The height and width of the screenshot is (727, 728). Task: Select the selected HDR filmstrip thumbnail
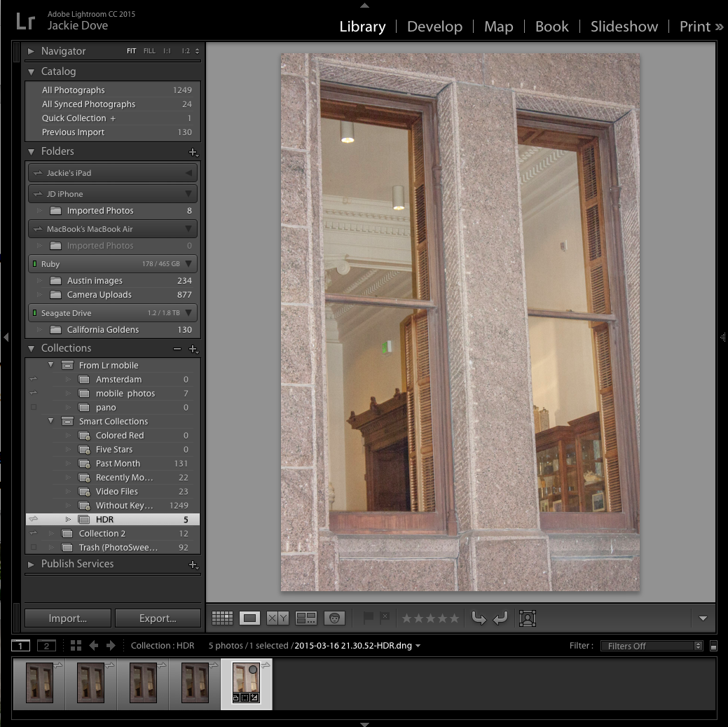coord(246,684)
